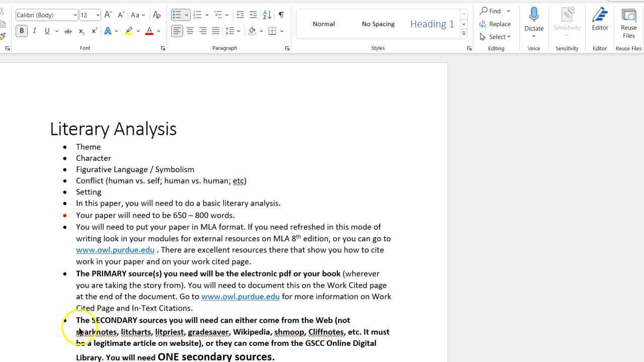
Task: Click the www.owl.purdue.edu hyperlink
Action: [x=115, y=249]
